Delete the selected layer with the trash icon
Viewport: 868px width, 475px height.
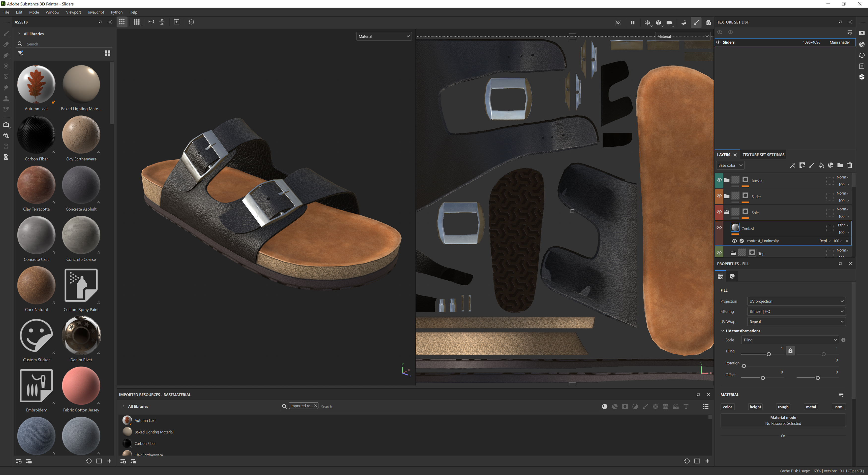(x=849, y=166)
